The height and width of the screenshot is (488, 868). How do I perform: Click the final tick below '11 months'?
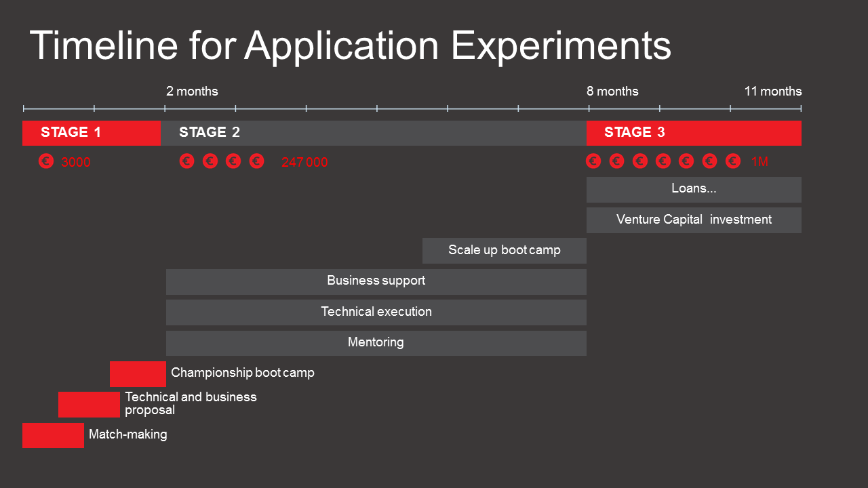(801, 108)
